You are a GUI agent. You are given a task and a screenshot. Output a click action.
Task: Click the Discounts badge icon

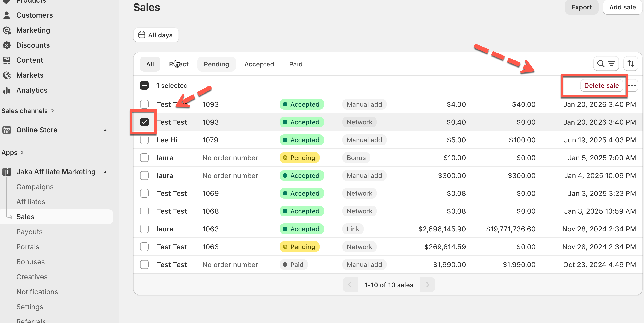pos(7,45)
